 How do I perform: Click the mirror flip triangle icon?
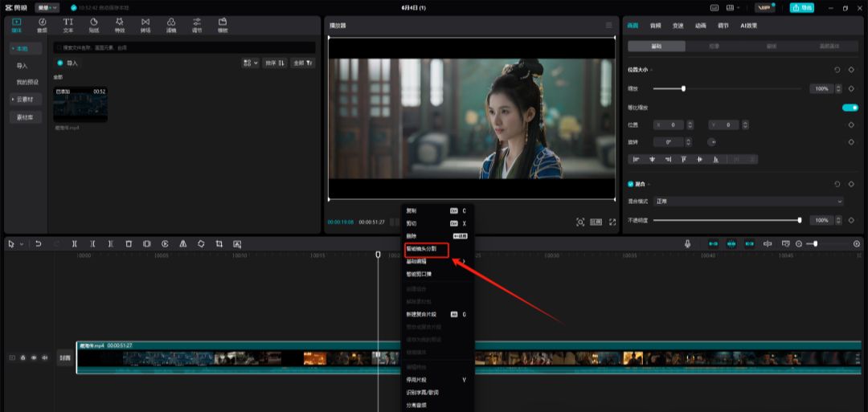coord(182,243)
